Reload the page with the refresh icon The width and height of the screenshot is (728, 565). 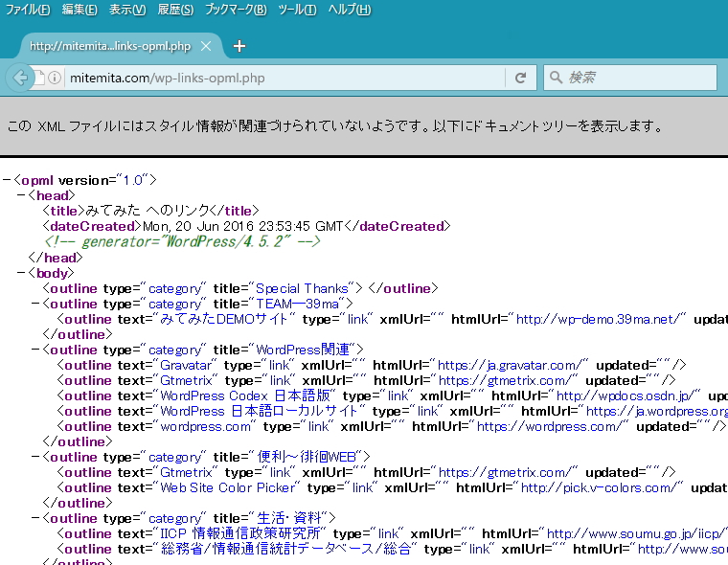click(521, 78)
